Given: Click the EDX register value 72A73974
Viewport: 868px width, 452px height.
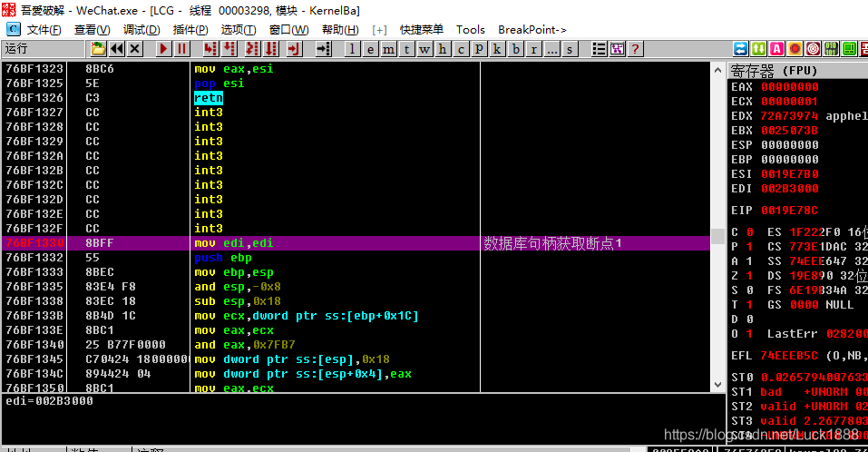Looking at the screenshot, I should click(x=789, y=116).
